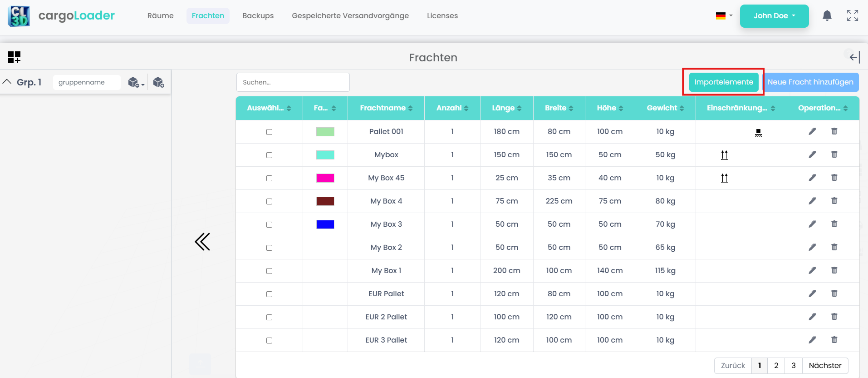This screenshot has height=378, width=868.
Task: Click the notification bell icon
Action: click(827, 16)
